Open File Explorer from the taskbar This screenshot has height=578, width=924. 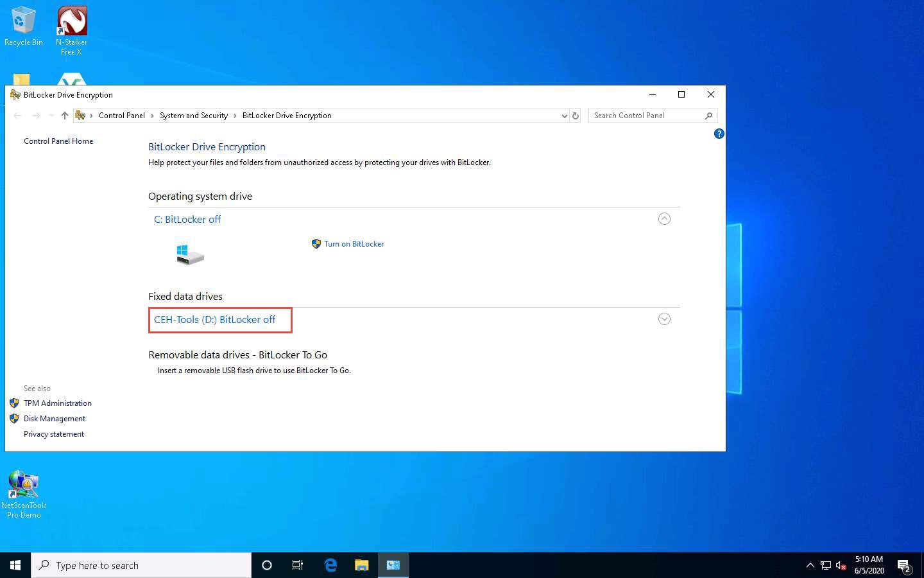tap(362, 565)
